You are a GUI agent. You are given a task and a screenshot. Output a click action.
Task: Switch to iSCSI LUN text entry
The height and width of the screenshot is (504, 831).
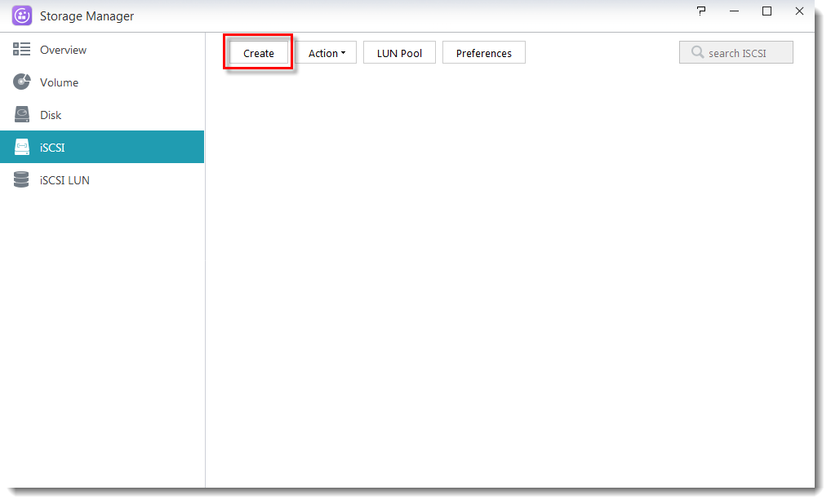pyautogui.click(x=64, y=180)
